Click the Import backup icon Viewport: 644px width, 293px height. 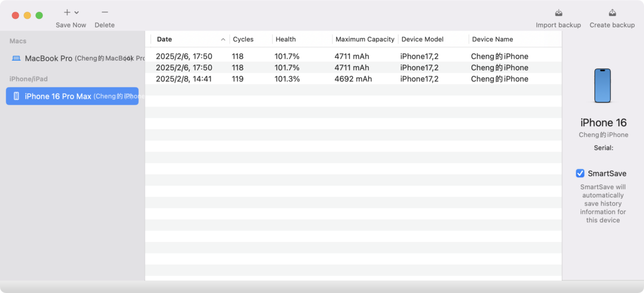[559, 12]
